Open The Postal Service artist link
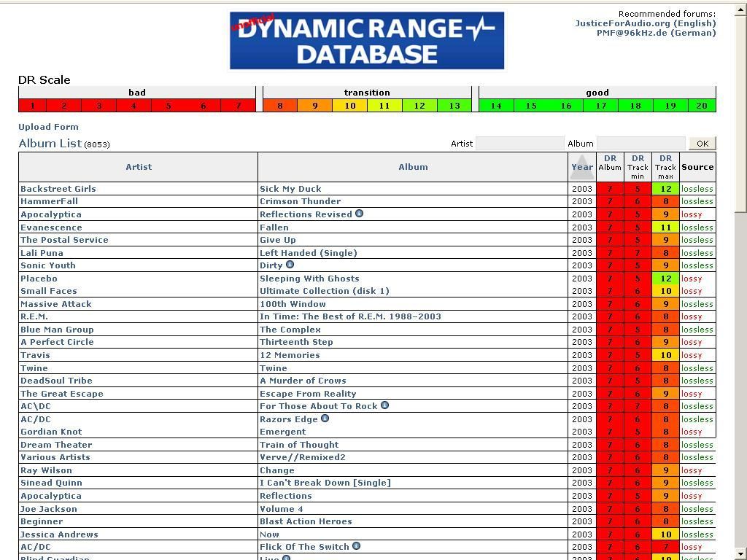The height and width of the screenshot is (560, 747). (x=64, y=240)
